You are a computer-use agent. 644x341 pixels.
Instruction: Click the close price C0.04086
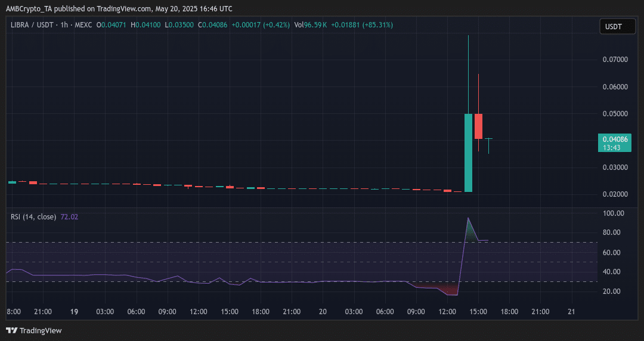(x=212, y=25)
